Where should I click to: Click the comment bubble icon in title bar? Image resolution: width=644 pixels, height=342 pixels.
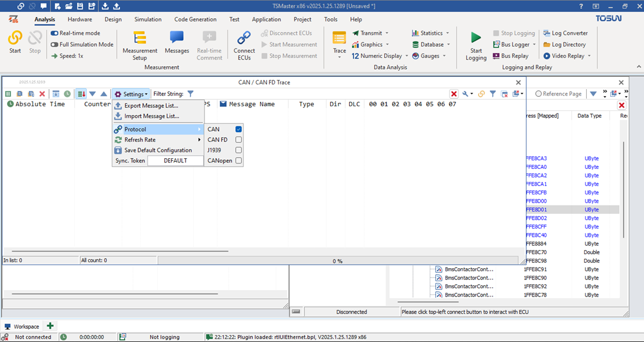(x=43, y=6)
